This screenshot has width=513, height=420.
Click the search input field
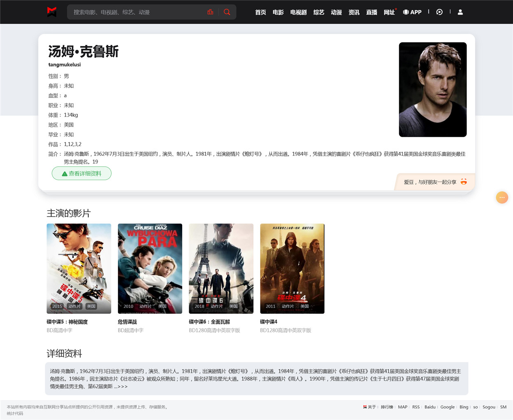point(138,12)
